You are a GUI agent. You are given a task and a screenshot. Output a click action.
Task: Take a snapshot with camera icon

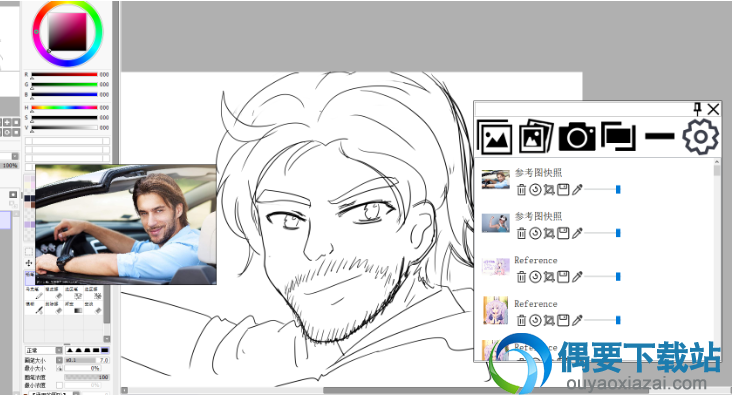[x=577, y=136]
